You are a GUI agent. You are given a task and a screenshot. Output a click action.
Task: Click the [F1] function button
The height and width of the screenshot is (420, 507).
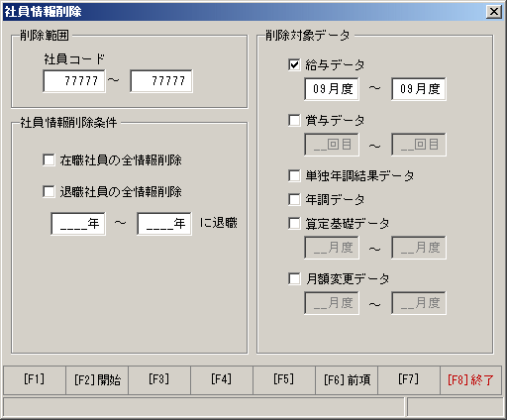35,380
